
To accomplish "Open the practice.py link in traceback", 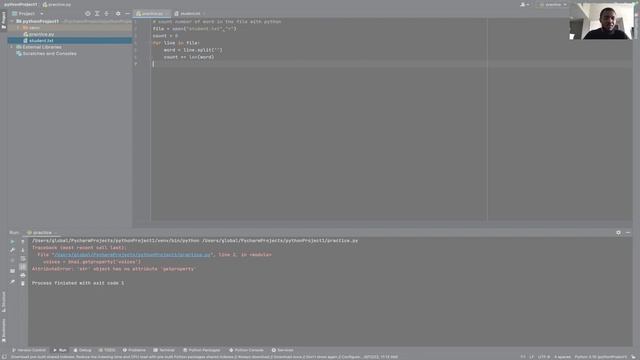I will [x=133, y=255].
